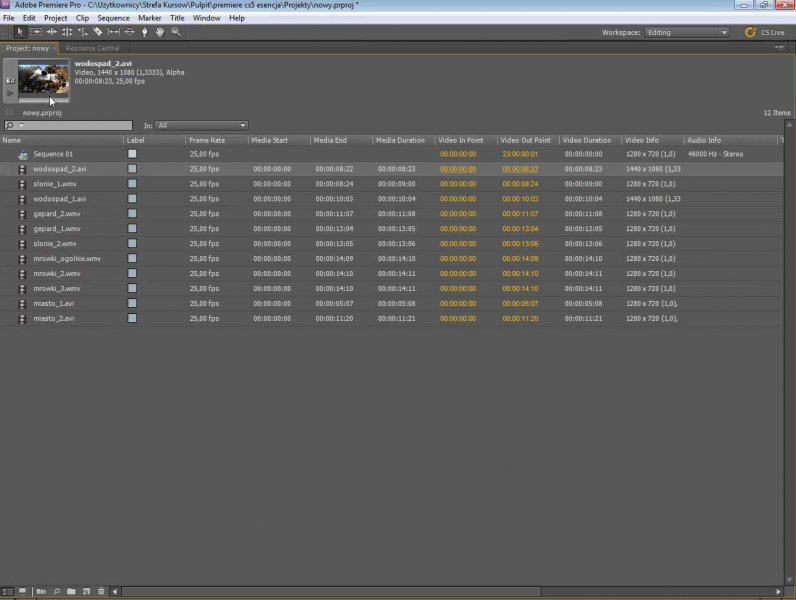Switch to the Resource Central tab
796x600 pixels.
pos(92,48)
